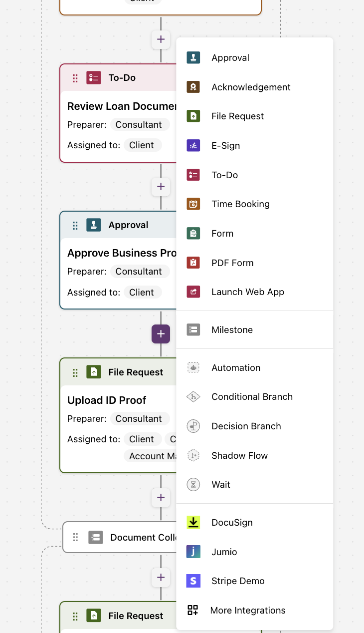Click the E-Sign purple icon
Image resolution: width=364 pixels, height=633 pixels.
(x=193, y=145)
